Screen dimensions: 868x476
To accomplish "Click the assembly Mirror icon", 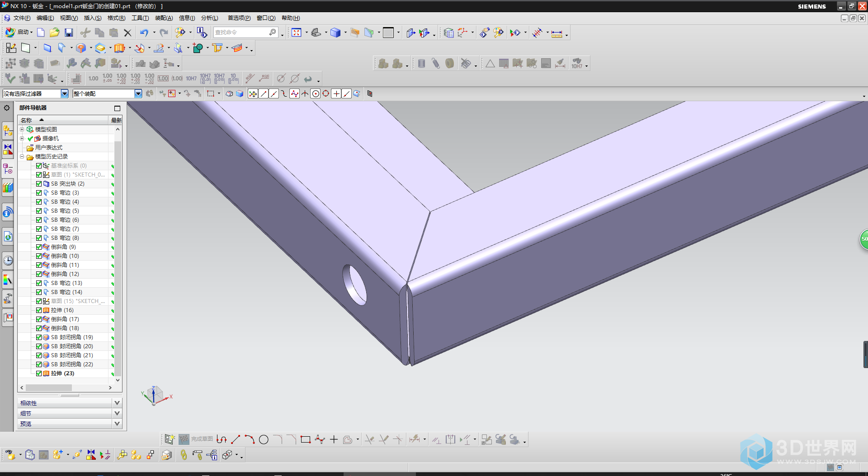I will [91, 455].
